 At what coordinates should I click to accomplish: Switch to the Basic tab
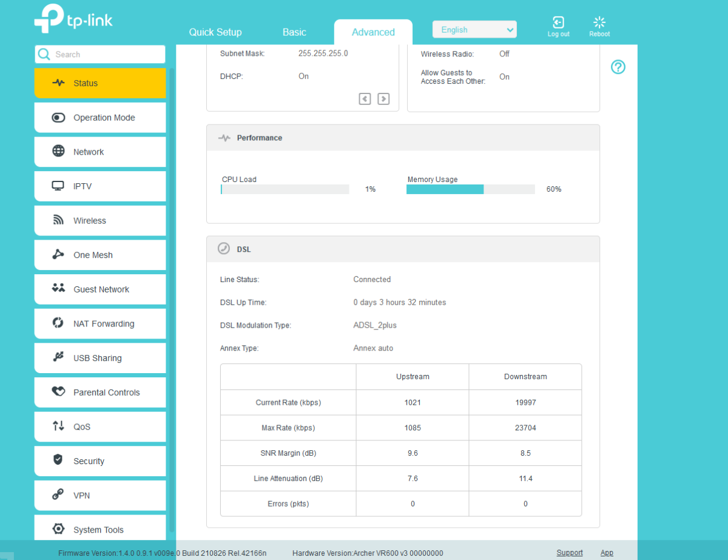pyautogui.click(x=294, y=32)
